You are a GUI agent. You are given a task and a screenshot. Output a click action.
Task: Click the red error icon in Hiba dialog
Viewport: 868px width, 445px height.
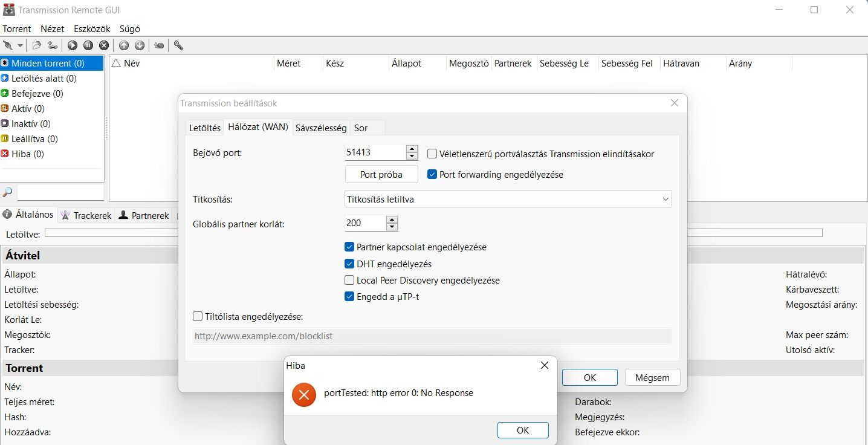(x=304, y=395)
